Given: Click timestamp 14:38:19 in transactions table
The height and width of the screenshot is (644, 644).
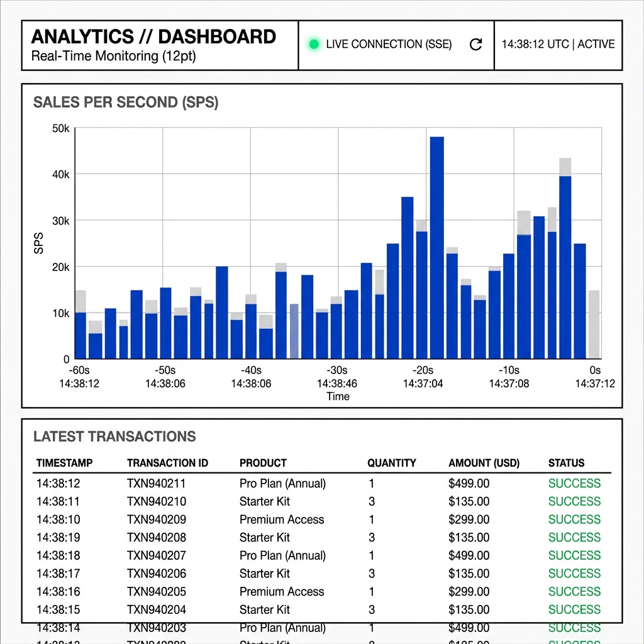Looking at the screenshot, I should tap(58, 538).
